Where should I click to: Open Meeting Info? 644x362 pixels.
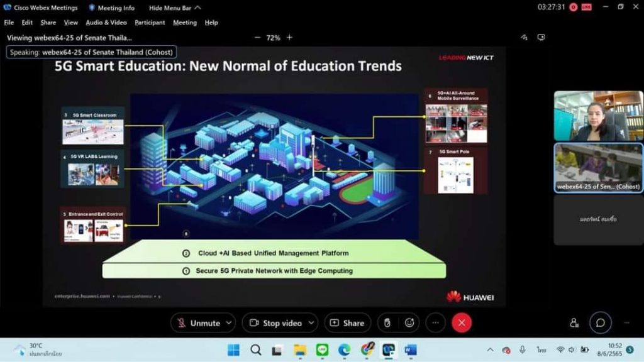[x=112, y=8]
